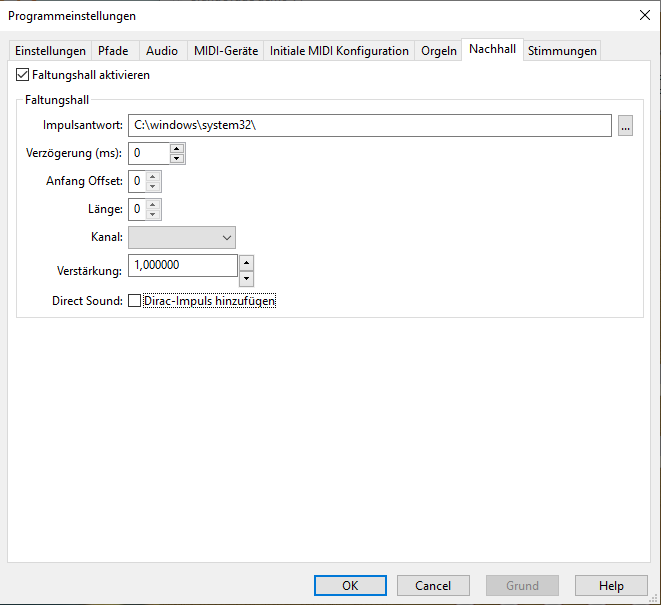Go to Initiale MIDI Konfiguration tab

pos(339,51)
